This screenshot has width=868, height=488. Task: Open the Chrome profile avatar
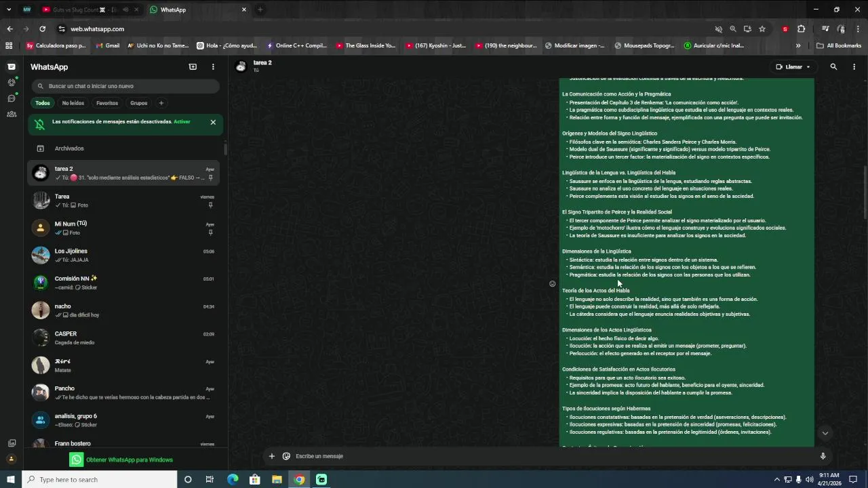[x=841, y=29]
